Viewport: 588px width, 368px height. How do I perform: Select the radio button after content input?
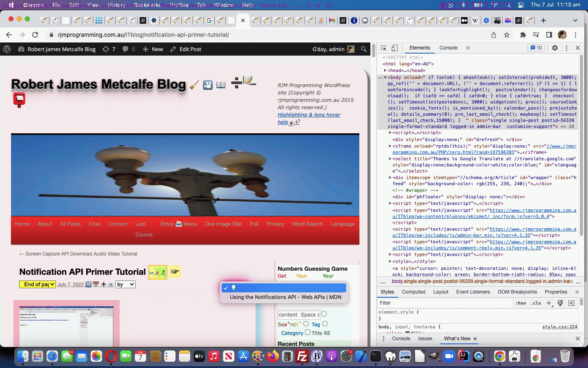click(x=324, y=314)
